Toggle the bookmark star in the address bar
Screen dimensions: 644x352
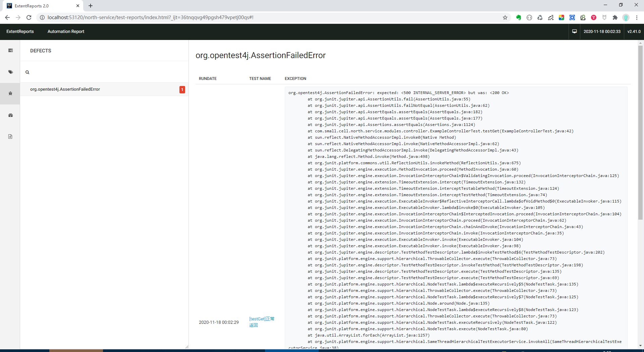505,17
